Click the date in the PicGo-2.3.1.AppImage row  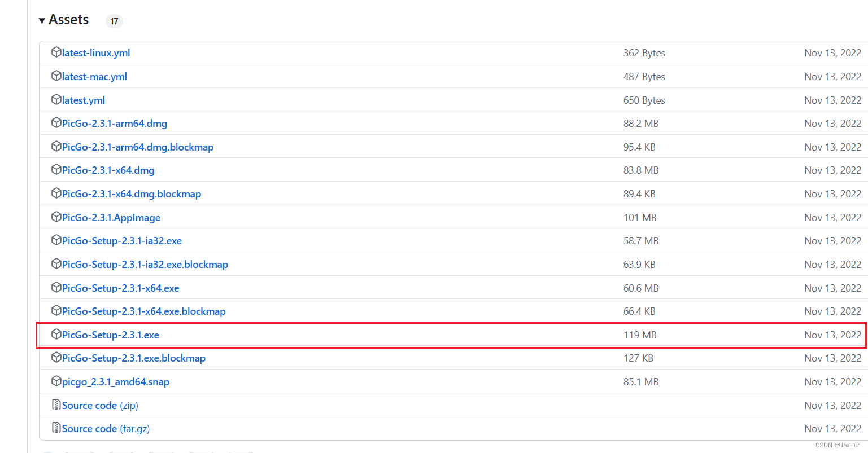[833, 218]
